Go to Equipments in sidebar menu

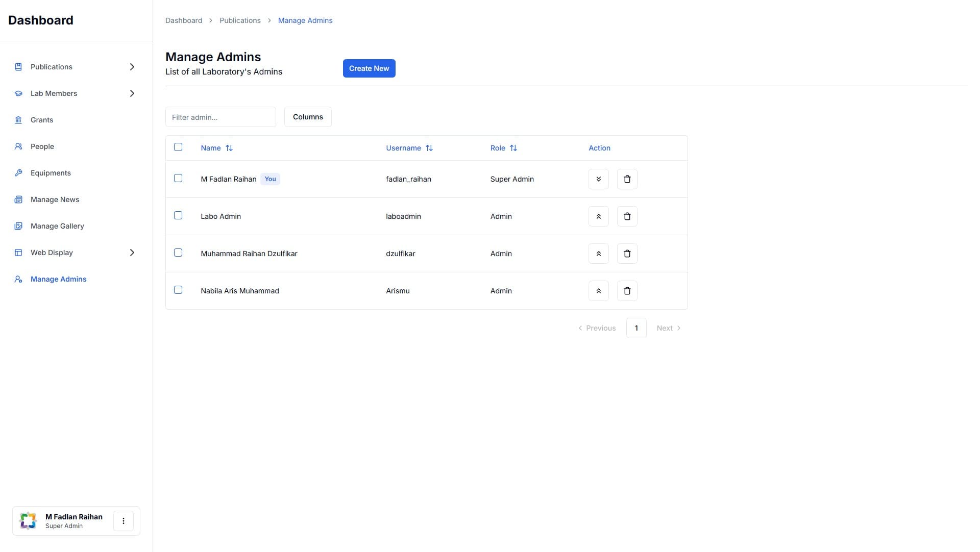(51, 173)
